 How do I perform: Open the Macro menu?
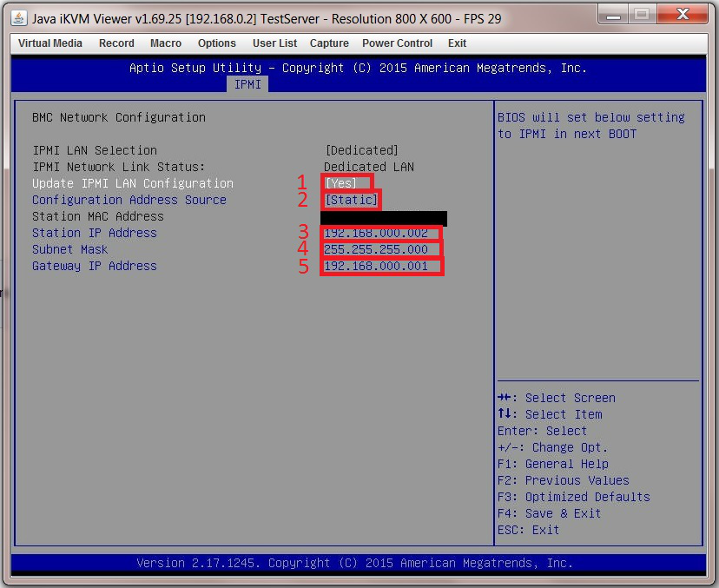tap(165, 43)
